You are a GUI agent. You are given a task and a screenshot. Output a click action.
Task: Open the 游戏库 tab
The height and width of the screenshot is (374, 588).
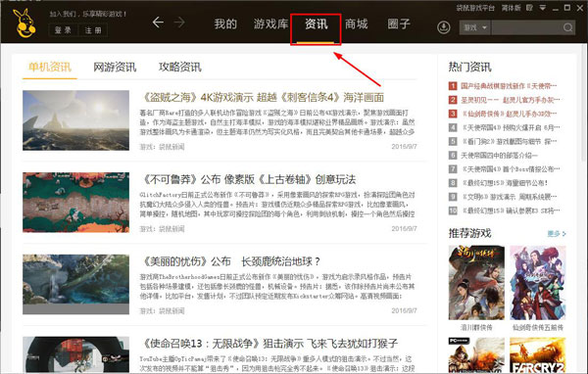pyautogui.click(x=270, y=23)
